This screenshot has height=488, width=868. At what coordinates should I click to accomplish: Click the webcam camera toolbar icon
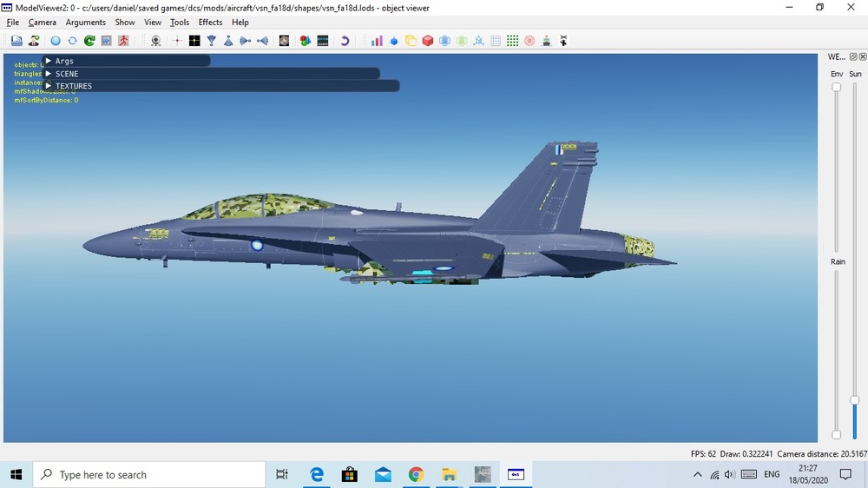(155, 41)
